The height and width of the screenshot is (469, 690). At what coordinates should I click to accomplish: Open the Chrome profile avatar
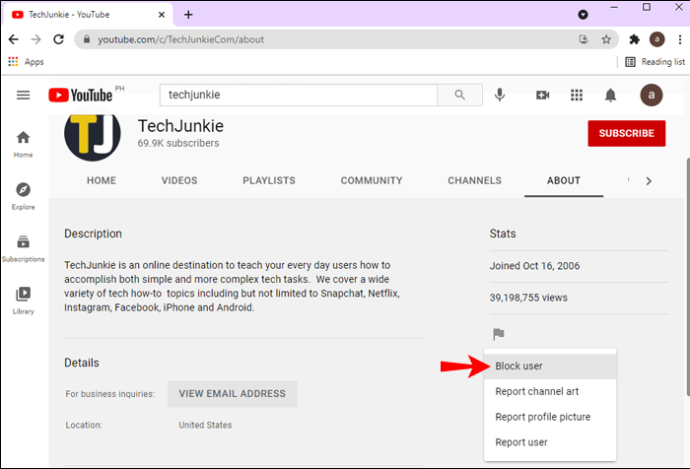pyautogui.click(x=657, y=39)
